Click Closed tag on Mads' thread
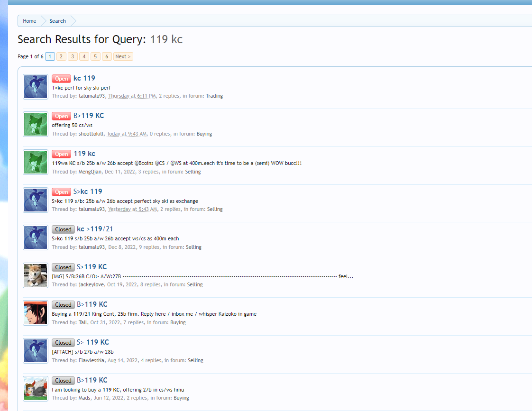Viewport: 532px width, 411px height. [63, 381]
